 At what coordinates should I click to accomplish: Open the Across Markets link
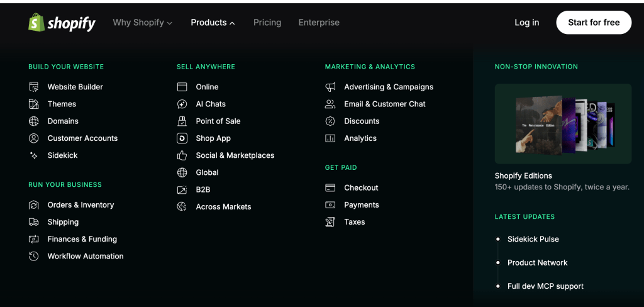click(x=223, y=207)
